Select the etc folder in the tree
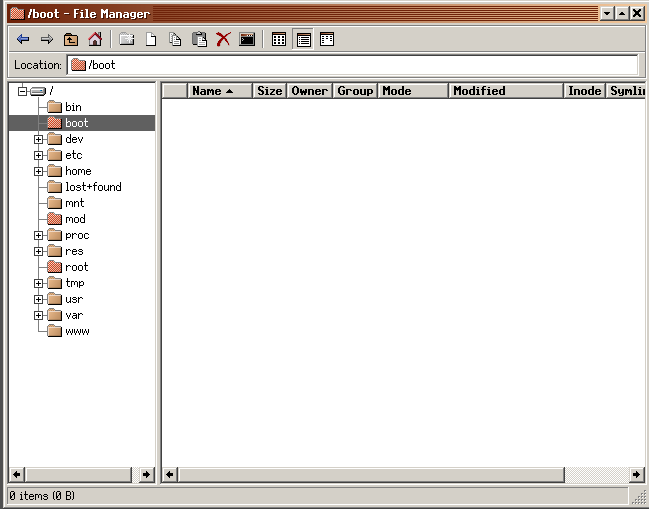 tap(65, 155)
